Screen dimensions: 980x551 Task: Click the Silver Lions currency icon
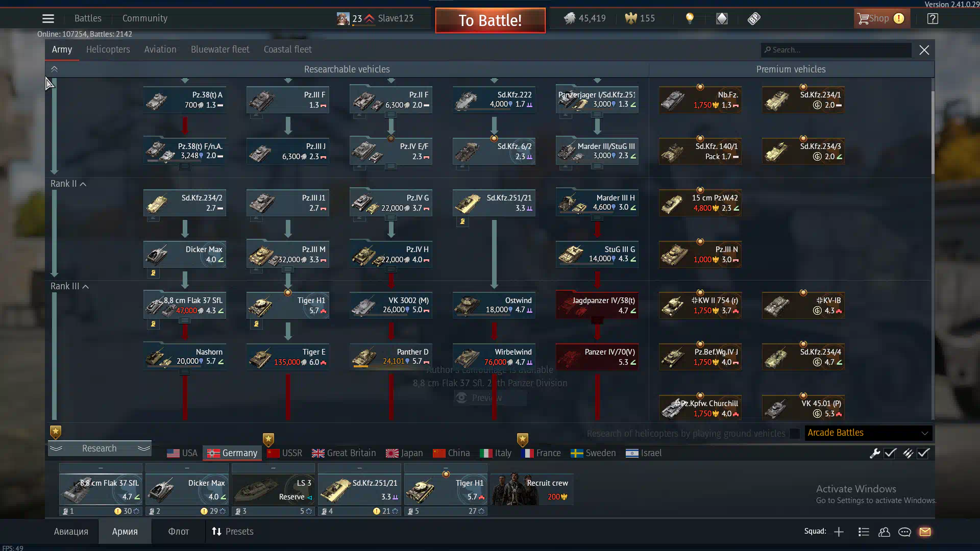(x=570, y=18)
